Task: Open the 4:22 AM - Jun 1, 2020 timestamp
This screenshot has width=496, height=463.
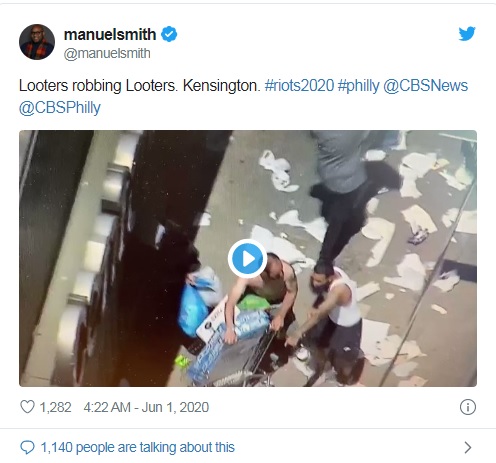Action: coord(146,407)
